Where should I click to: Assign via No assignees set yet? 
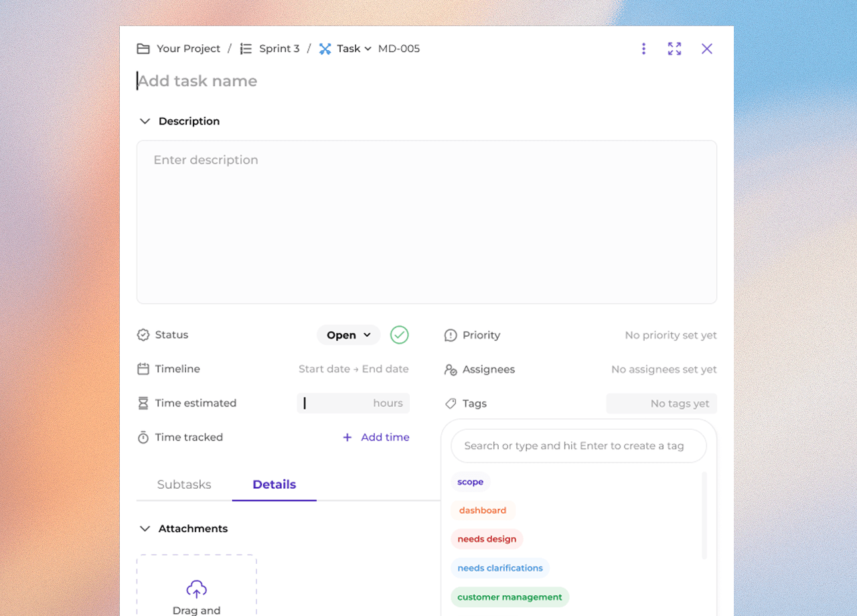tap(664, 370)
